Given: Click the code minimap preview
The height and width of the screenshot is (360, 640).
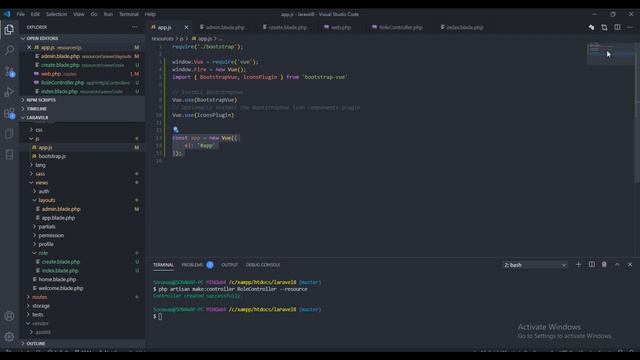Looking at the screenshot, I should tap(610, 53).
